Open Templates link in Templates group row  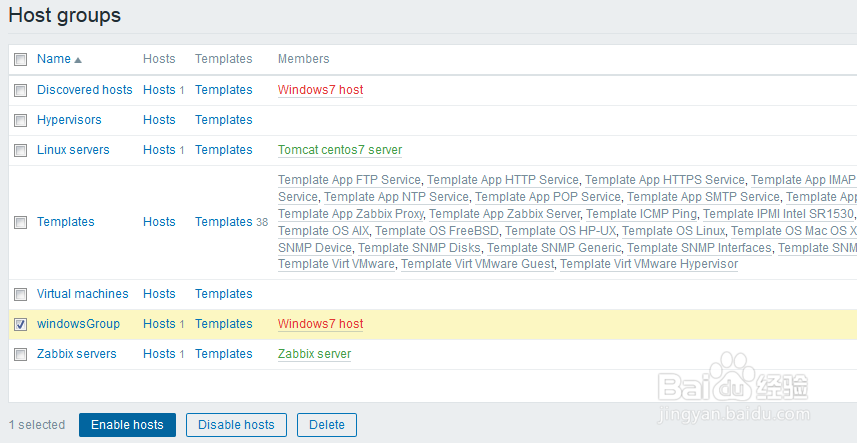[223, 222]
